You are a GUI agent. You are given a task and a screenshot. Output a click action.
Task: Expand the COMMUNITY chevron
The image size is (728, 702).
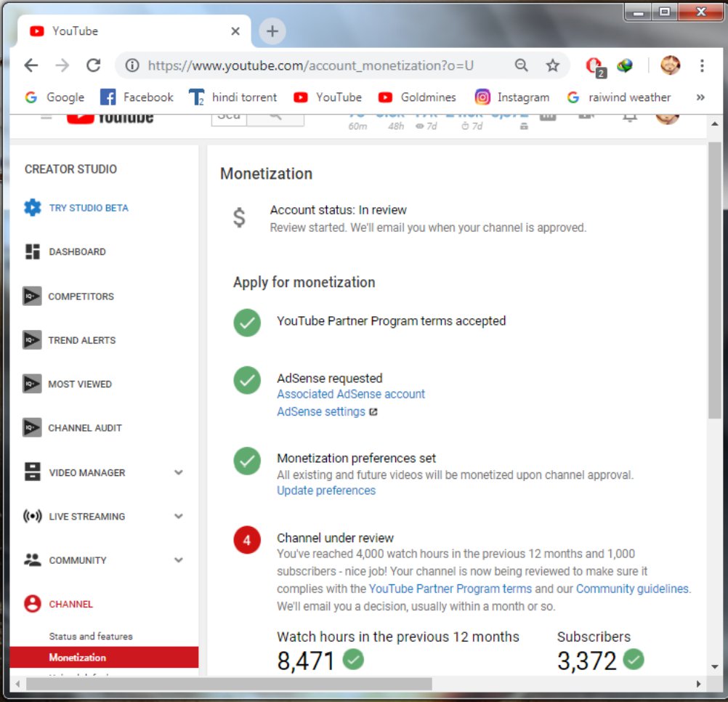pos(178,560)
